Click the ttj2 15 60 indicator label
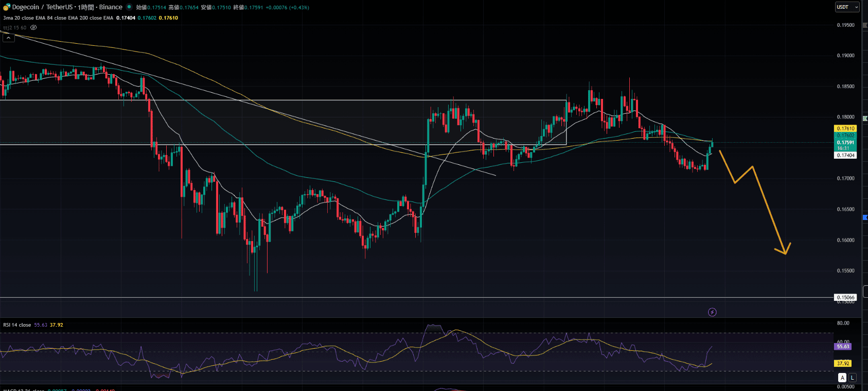This screenshot has width=868, height=391. pos(14,28)
